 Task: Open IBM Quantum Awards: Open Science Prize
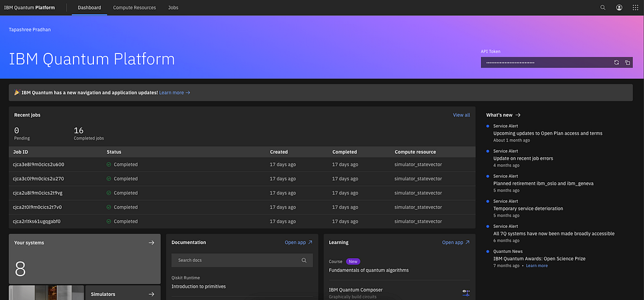(539, 259)
